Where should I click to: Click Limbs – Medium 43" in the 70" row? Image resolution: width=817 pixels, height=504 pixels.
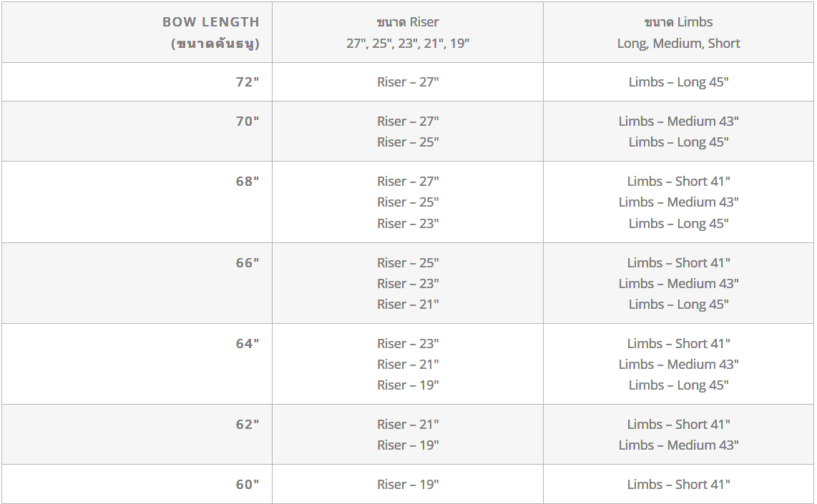coord(678,122)
